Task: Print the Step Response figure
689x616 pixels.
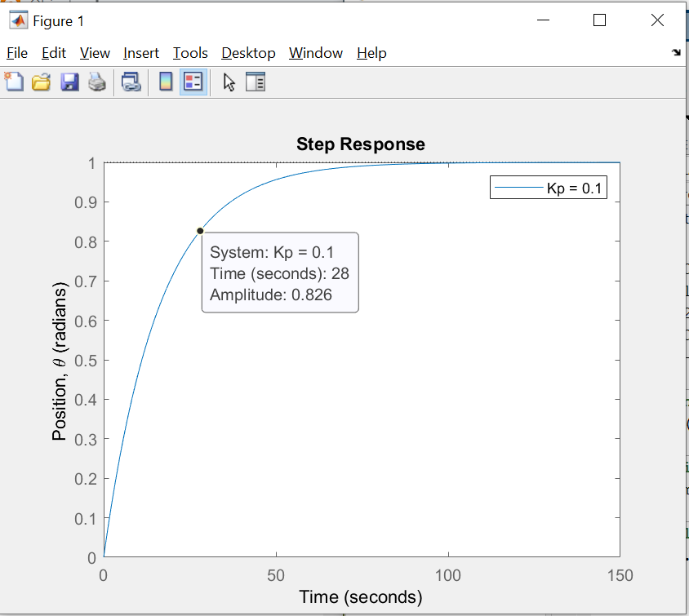Action: pyautogui.click(x=97, y=82)
